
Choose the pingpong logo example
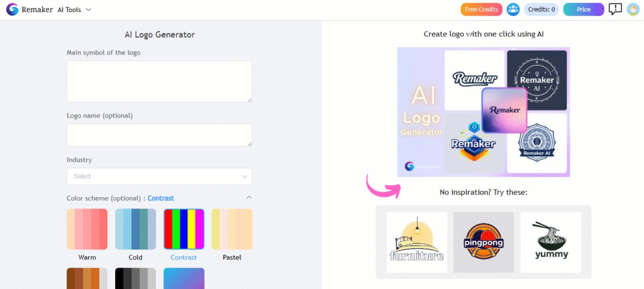coord(484,242)
